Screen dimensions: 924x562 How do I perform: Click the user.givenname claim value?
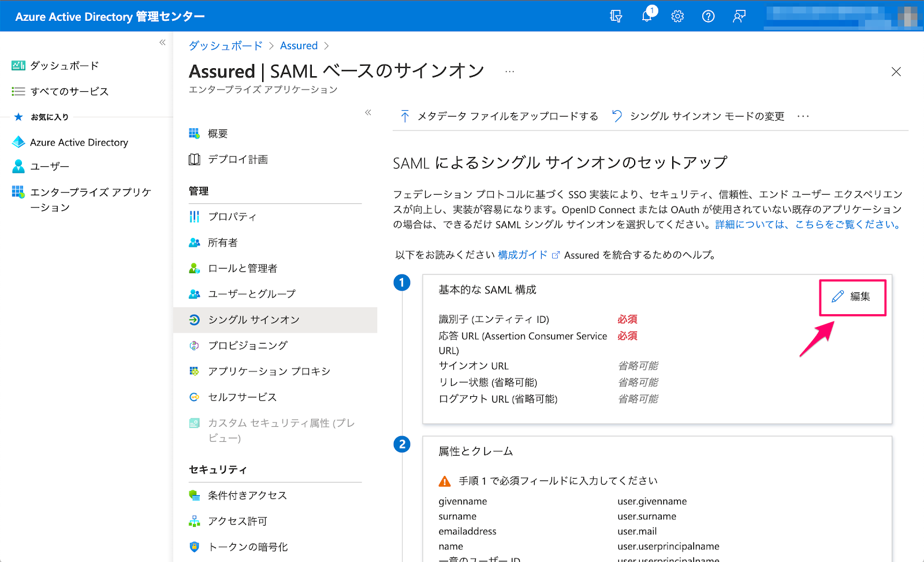tap(652, 501)
